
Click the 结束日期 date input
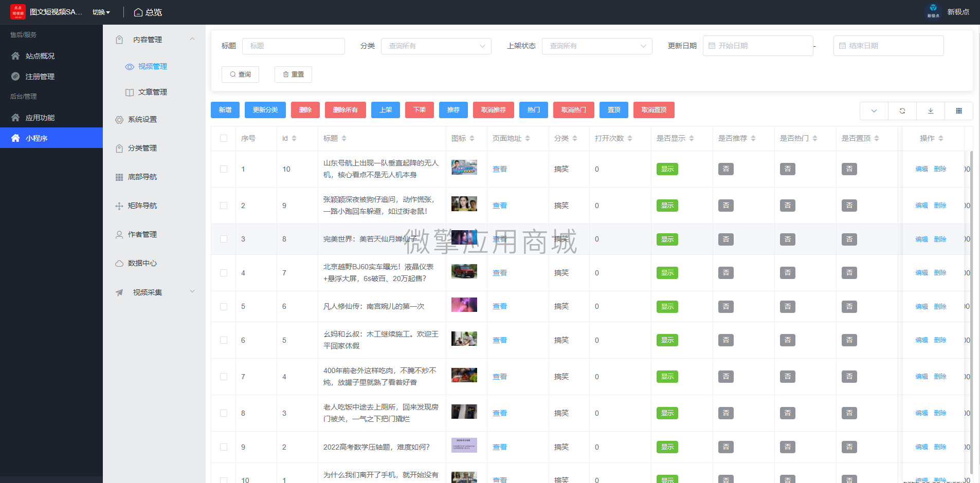[x=888, y=46]
